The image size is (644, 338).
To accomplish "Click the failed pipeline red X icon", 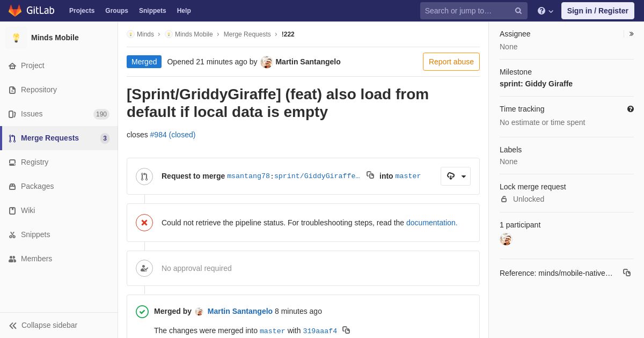I will (x=144, y=223).
